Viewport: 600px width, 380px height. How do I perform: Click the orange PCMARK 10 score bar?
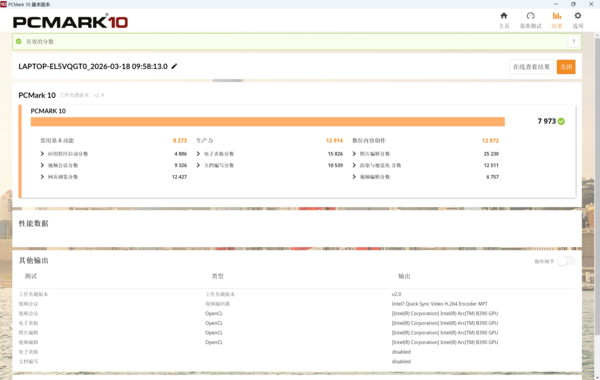coord(268,122)
